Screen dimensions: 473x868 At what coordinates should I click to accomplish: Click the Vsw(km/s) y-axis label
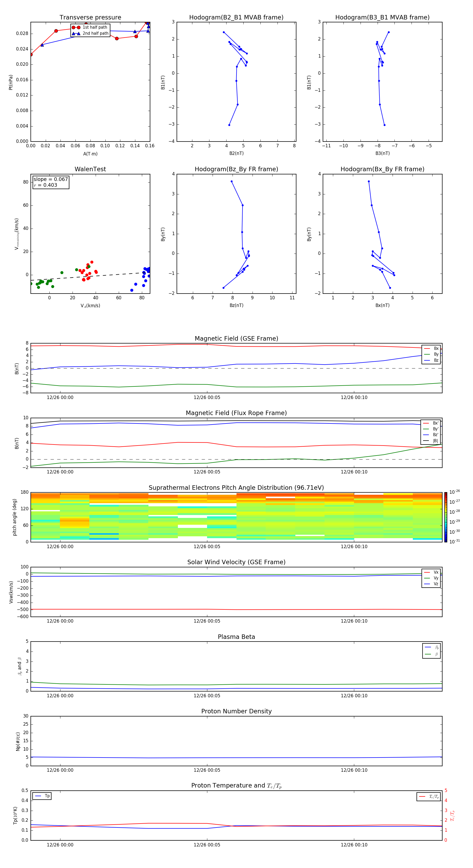11,592
